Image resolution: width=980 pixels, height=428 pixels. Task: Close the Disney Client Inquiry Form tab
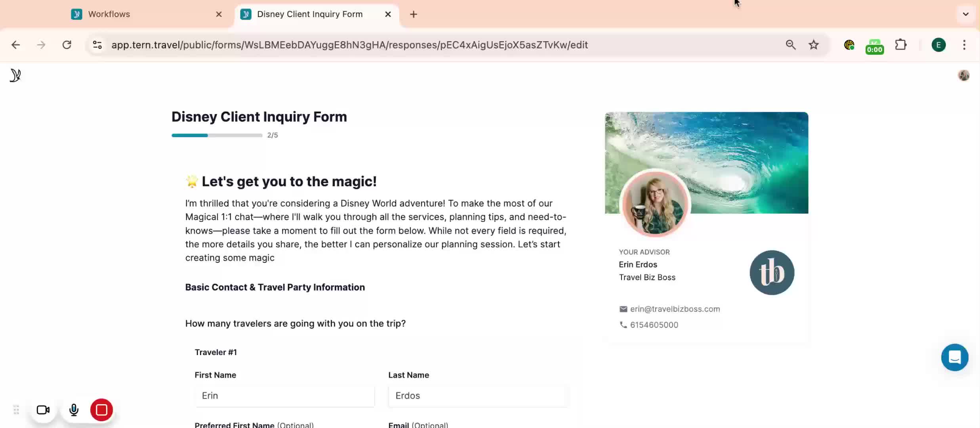click(x=388, y=14)
